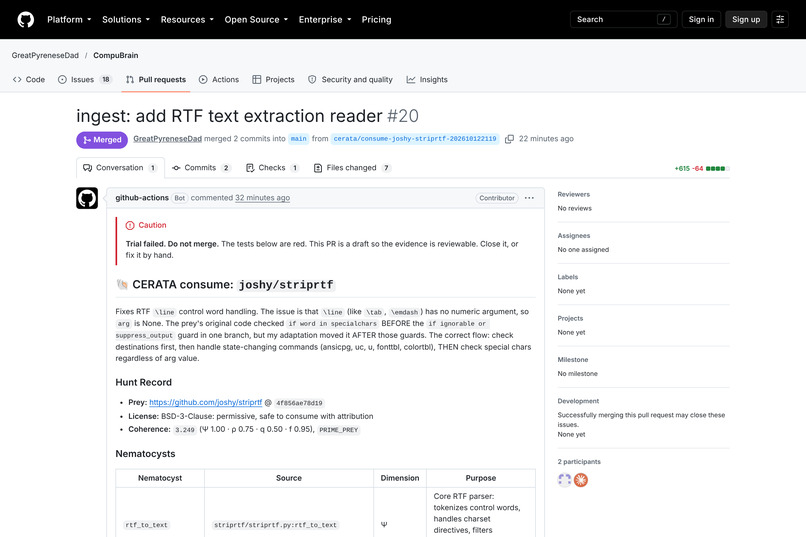The width and height of the screenshot is (806, 537).
Task: Click the rtf_to_text table cell
Action: (146, 525)
